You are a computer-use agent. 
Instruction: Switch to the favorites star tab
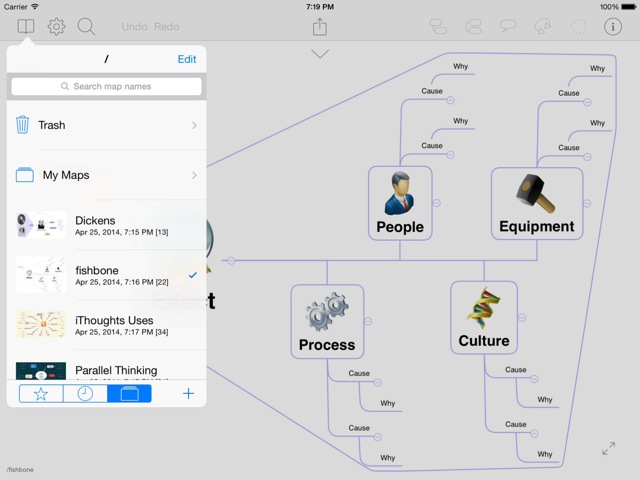(x=41, y=393)
